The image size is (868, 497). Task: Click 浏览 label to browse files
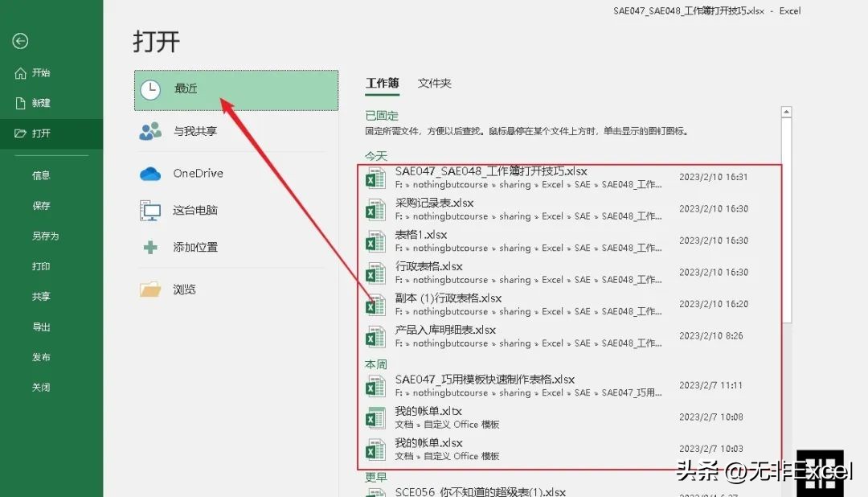(x=184, y=290)
